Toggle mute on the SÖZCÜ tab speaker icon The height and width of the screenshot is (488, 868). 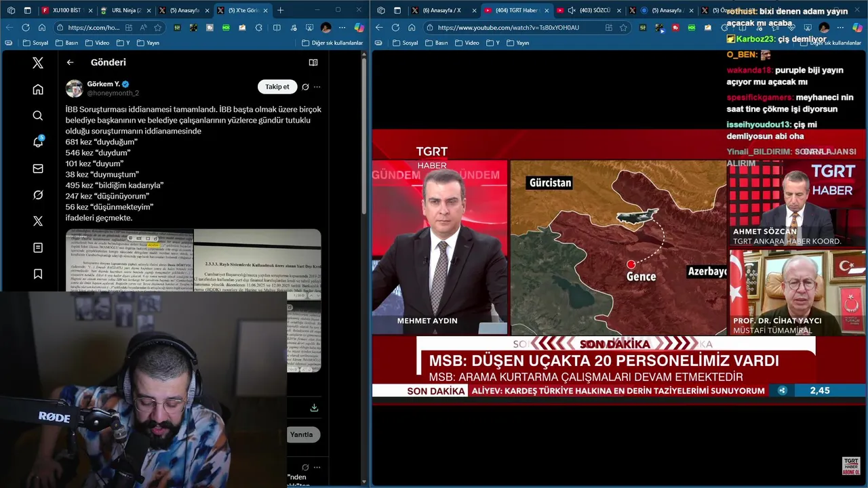coord(572,10)
